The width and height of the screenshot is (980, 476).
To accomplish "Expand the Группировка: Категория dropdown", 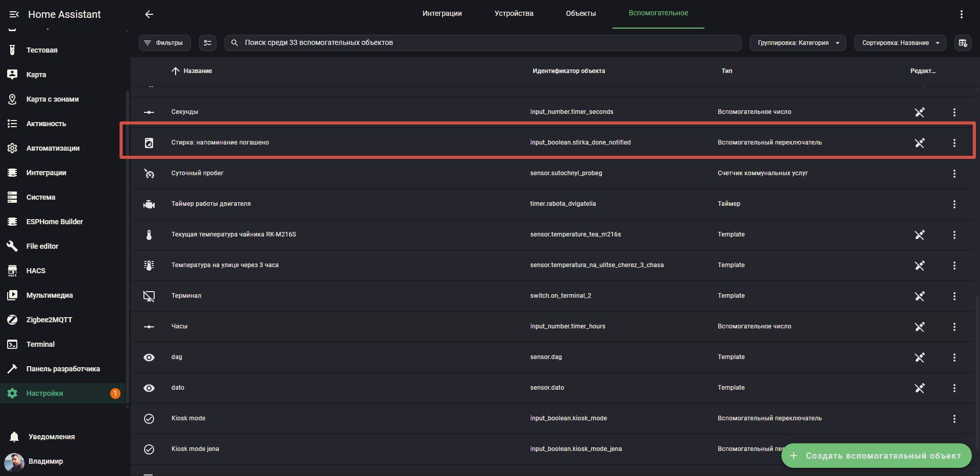I will (797, 43).
